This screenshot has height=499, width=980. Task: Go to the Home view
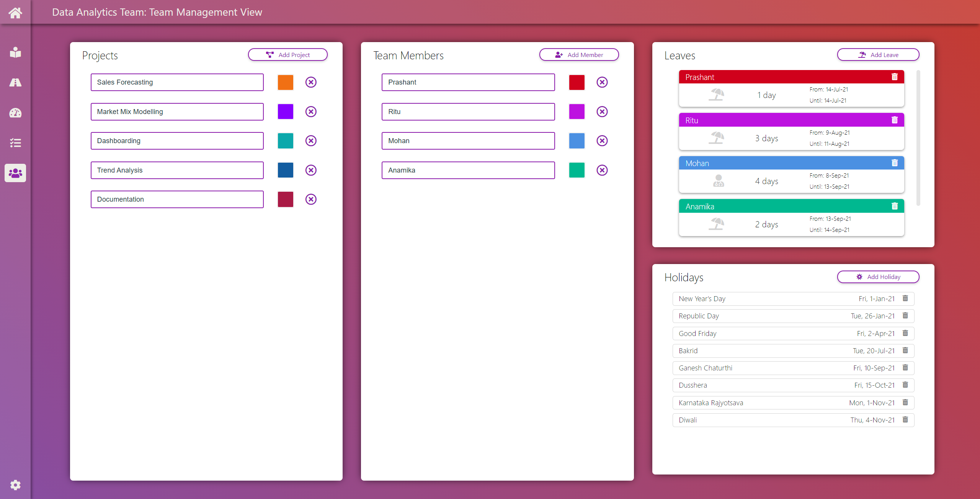coord(15,12)
